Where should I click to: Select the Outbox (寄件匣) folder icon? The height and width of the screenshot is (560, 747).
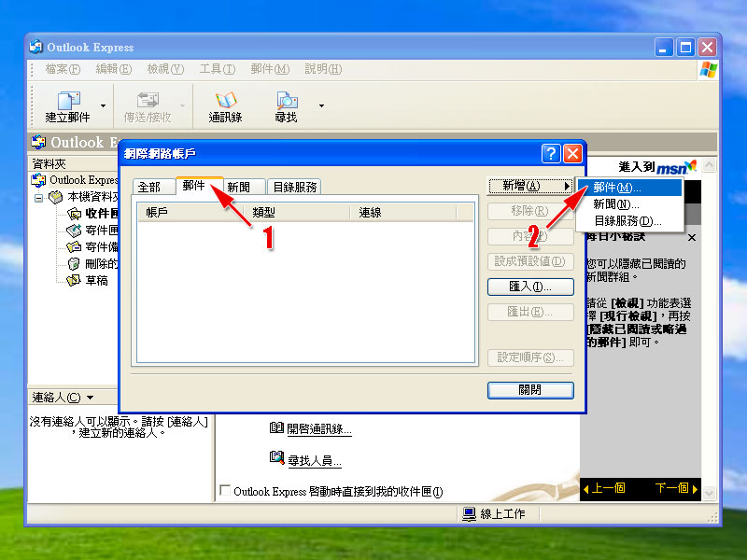click(x=74, y=231)
